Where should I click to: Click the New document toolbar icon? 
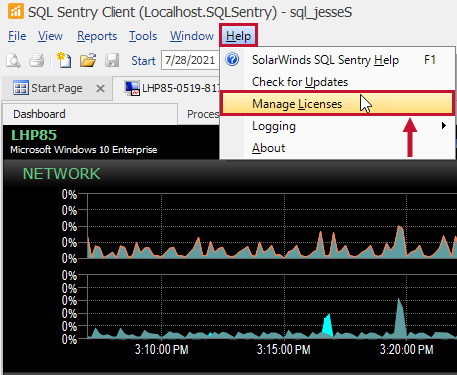(x=64, y=60)
